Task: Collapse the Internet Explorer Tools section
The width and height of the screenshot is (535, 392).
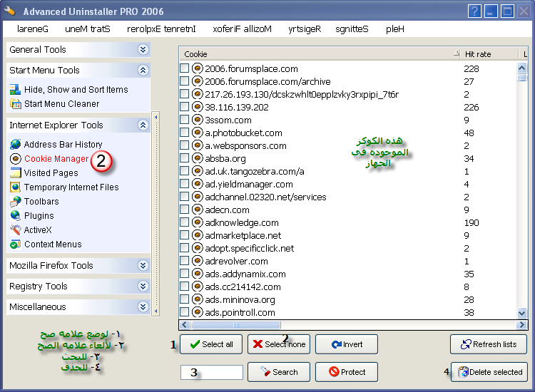Action: pyautogui.click(x=143, y=125)
